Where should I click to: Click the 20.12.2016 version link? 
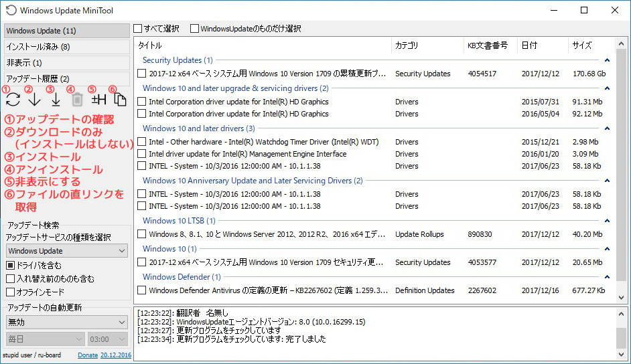[x=116, y=355]
